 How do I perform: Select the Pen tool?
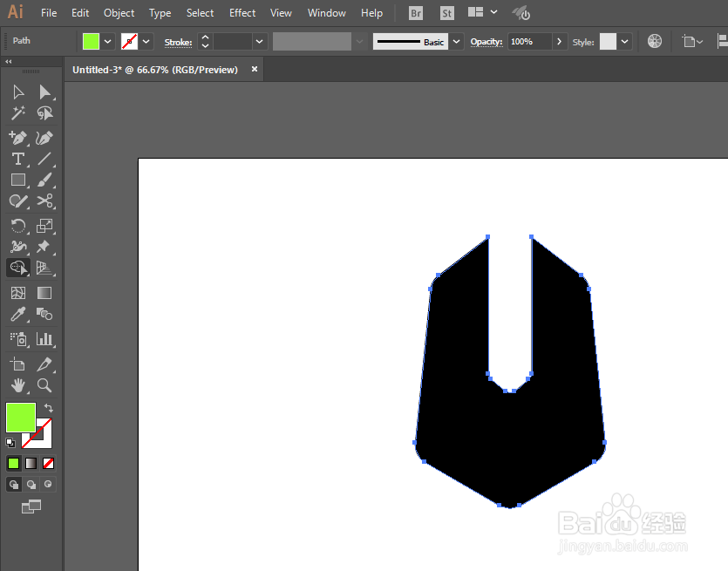coord(18,138)
